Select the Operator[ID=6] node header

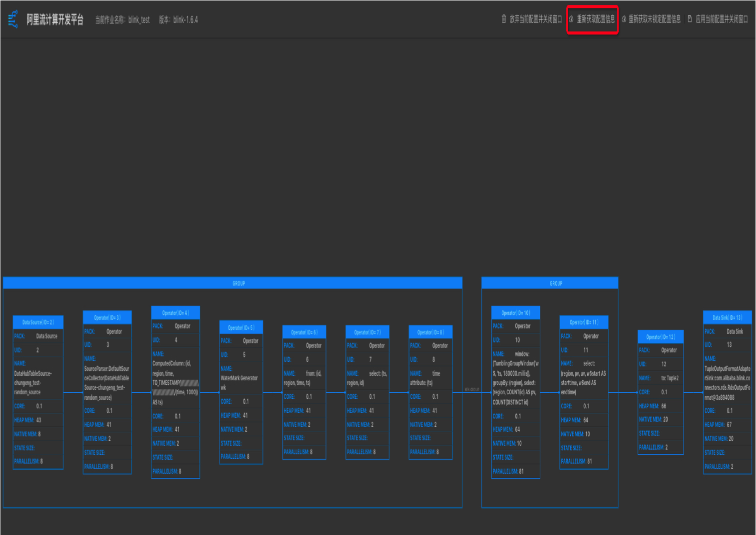[304, 332]
